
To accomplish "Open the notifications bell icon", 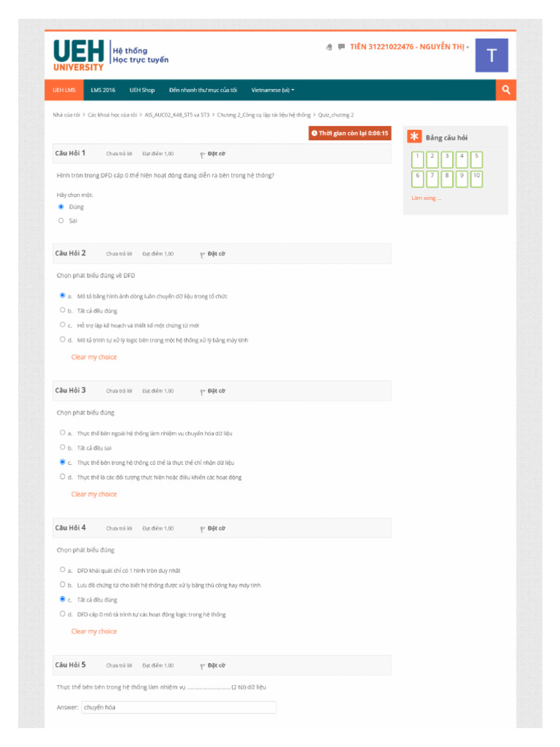I will [330, 47].
